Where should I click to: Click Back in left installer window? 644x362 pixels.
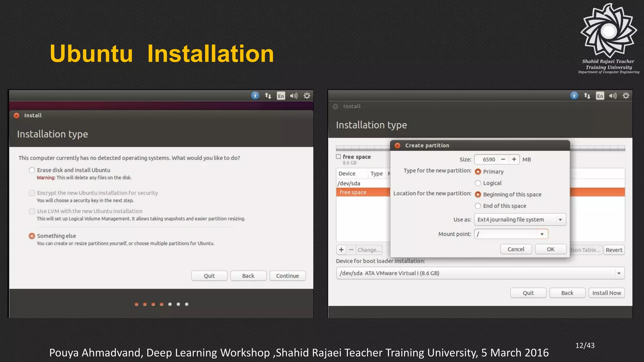pyautogui.click(x=248, y=276)
